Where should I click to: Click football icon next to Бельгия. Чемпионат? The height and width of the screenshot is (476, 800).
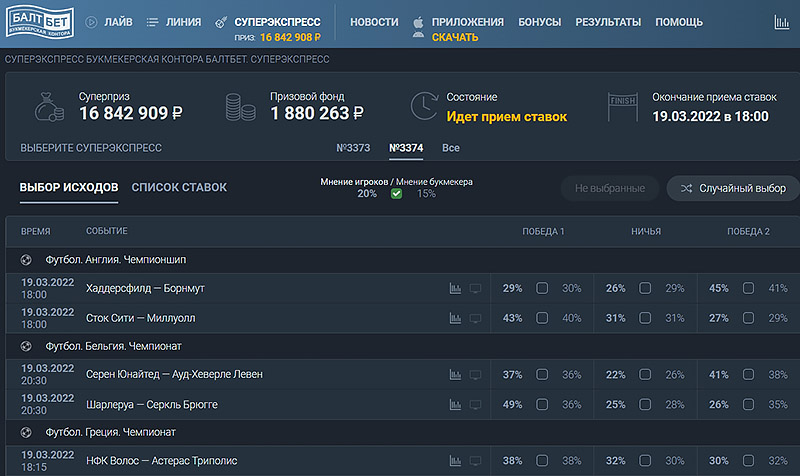click(x=26, y=346)
